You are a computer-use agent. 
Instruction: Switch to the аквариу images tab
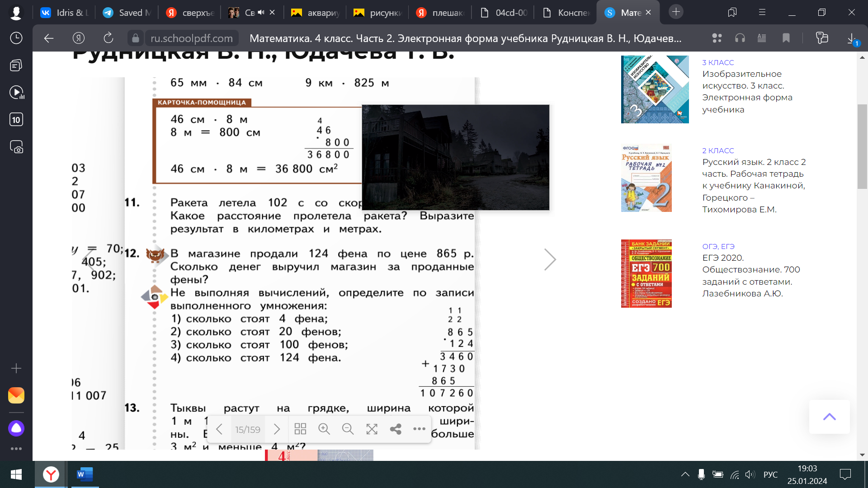tap(315, 13)
